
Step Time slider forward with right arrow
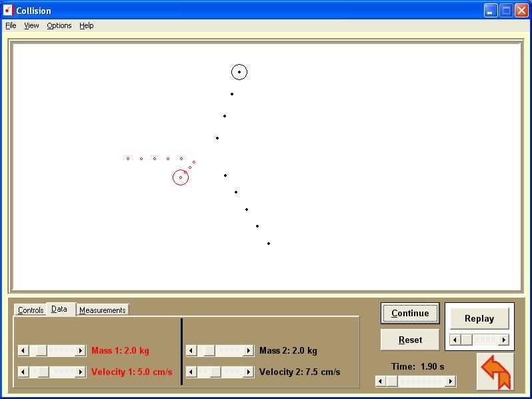450,382
